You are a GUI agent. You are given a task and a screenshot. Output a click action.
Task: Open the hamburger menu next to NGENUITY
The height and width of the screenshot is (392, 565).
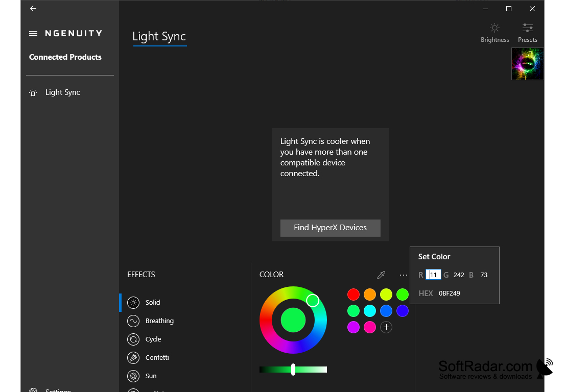33,33
